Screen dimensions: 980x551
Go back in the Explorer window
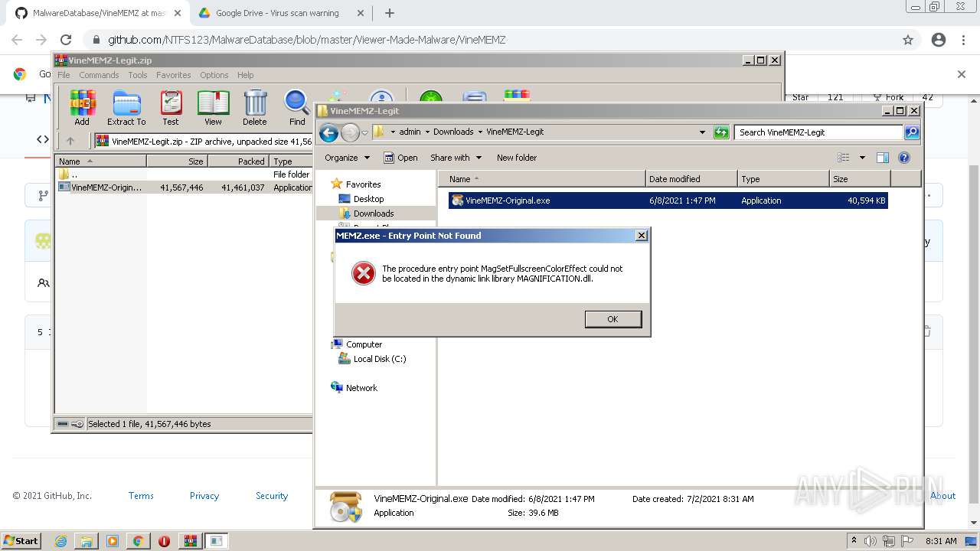click(329, 132)
